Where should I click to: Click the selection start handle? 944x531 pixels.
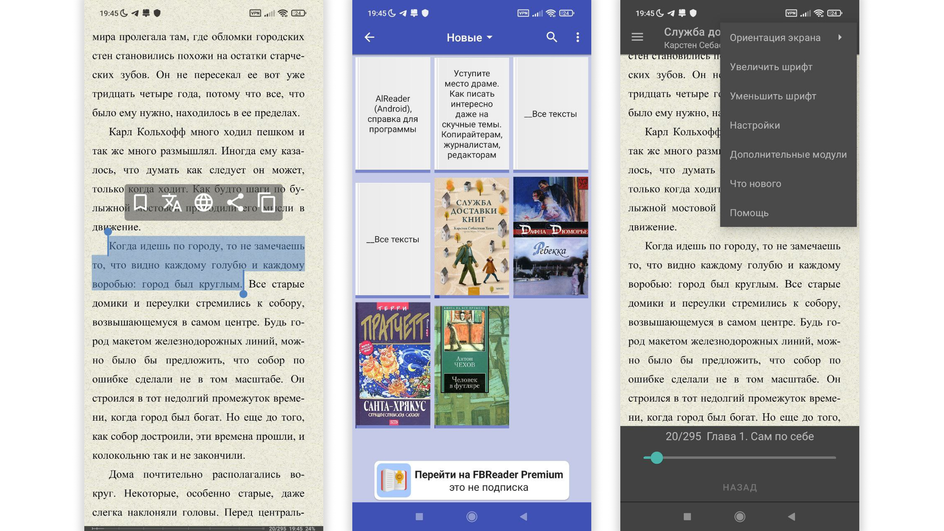coord(108,232)
